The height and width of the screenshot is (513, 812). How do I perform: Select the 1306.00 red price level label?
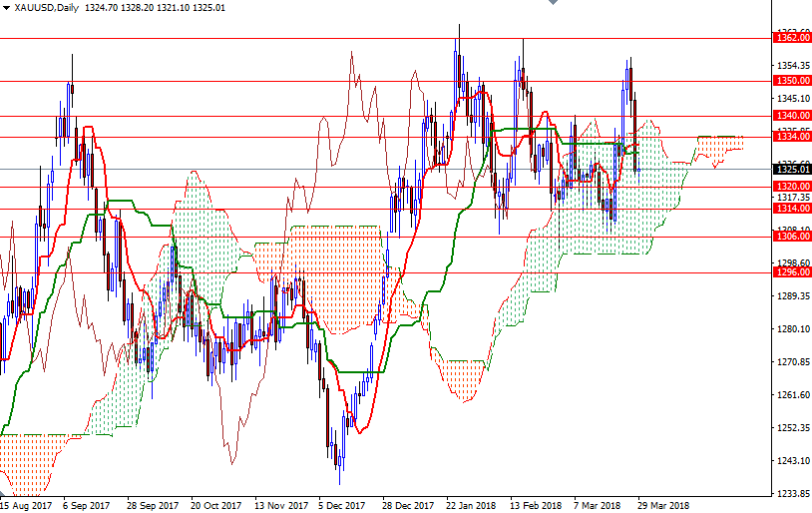click(x=791, y=237)
